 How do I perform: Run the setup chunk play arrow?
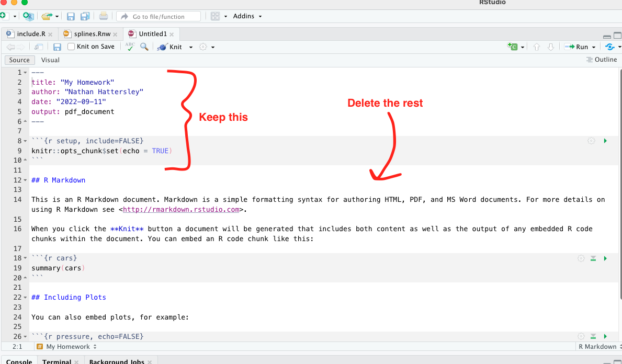605,141
